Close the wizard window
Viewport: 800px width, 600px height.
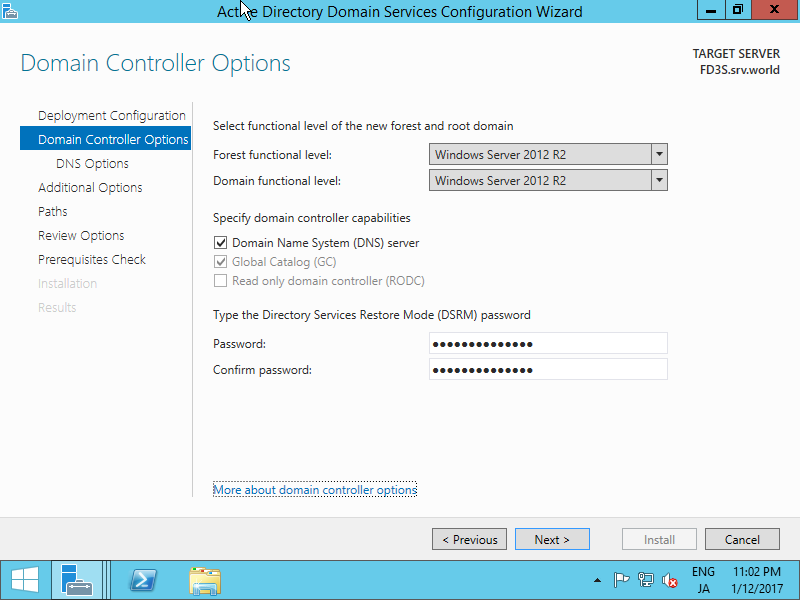point(774,10)
